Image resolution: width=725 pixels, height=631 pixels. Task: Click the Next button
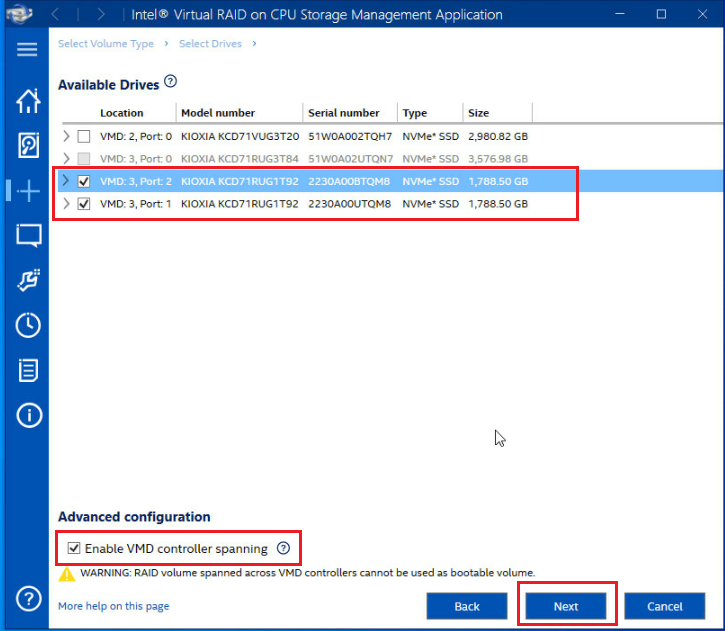point(566,606)
